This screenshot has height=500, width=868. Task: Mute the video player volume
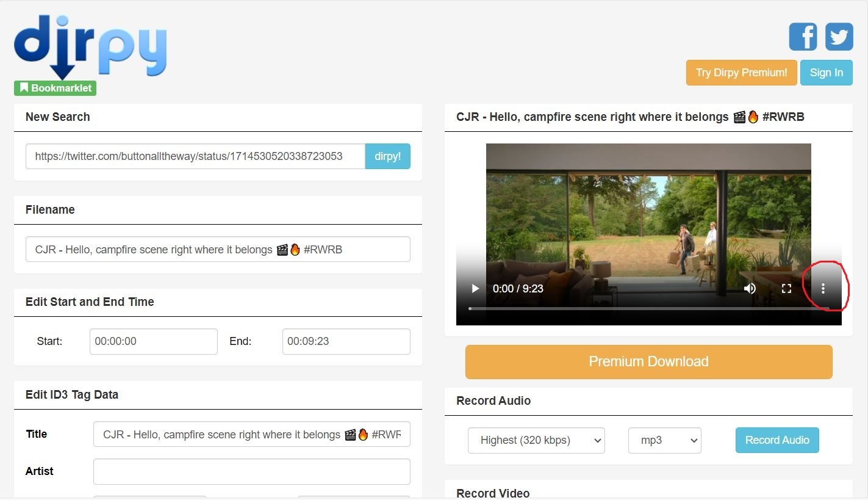(750, 288)
